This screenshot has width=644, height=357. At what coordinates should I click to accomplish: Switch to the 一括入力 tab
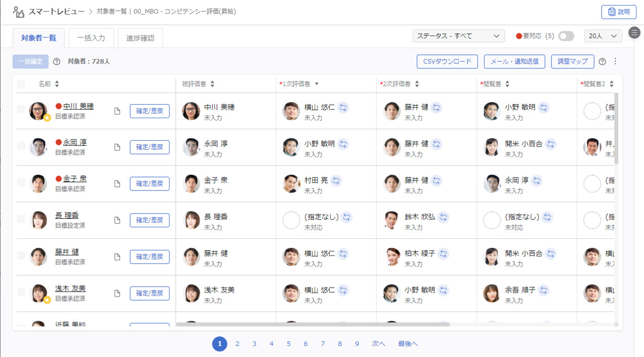click(x=91, y=38)
